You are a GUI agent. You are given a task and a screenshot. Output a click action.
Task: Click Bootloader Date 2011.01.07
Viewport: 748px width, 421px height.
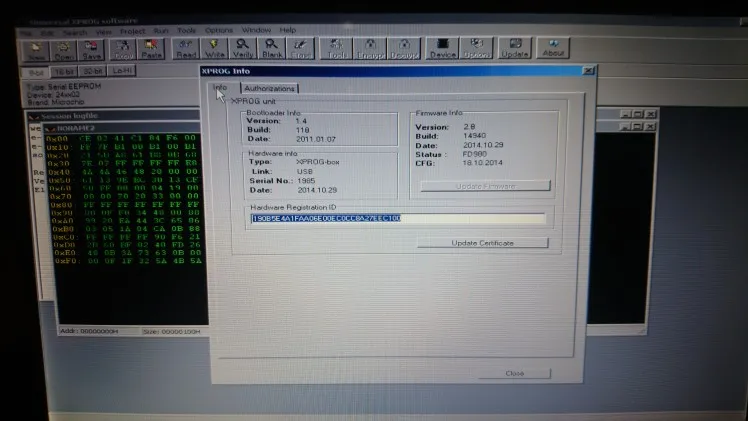point(316,139)
